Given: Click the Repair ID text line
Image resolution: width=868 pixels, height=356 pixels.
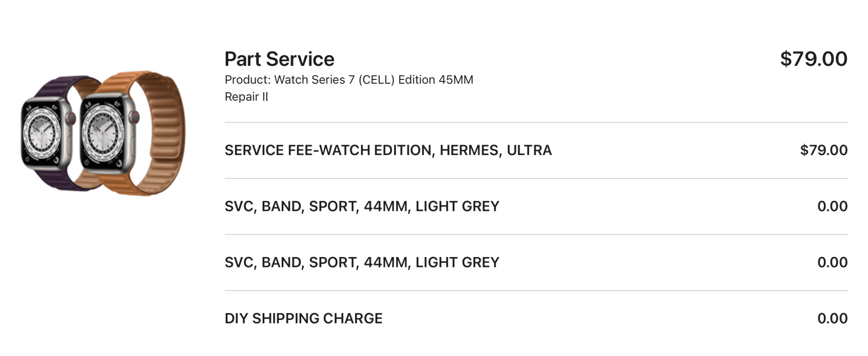Looking at the screenshot, I should click(x=246, y=97).
